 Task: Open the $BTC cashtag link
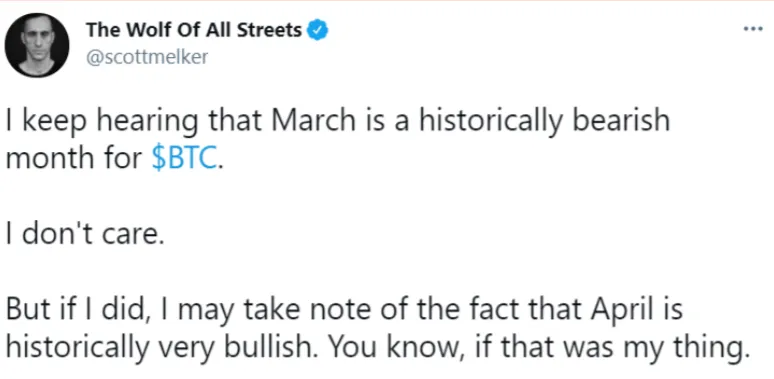184,159
